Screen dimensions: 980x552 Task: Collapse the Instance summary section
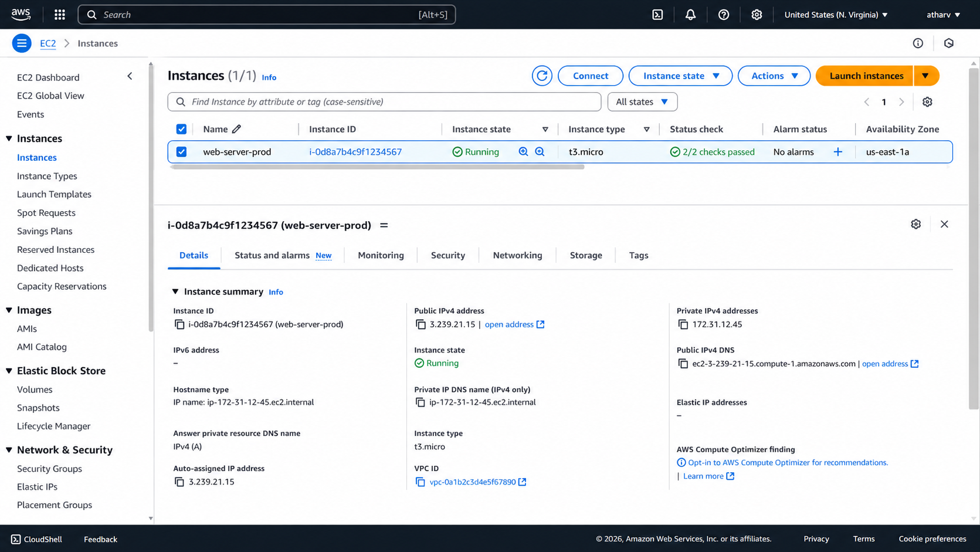[x=175, y=292]
